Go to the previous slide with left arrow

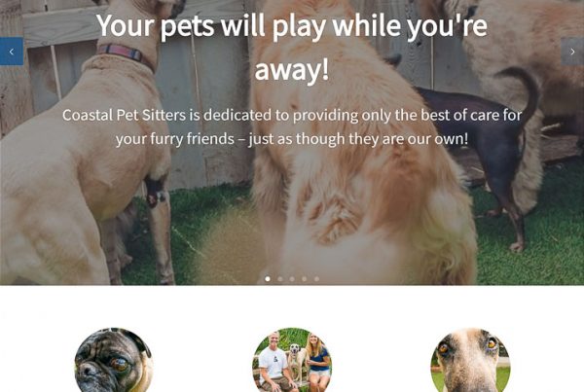coord(12,52)
